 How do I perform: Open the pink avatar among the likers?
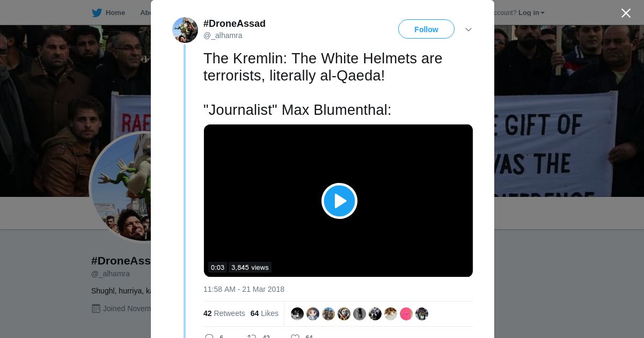[x=406, y=314]
